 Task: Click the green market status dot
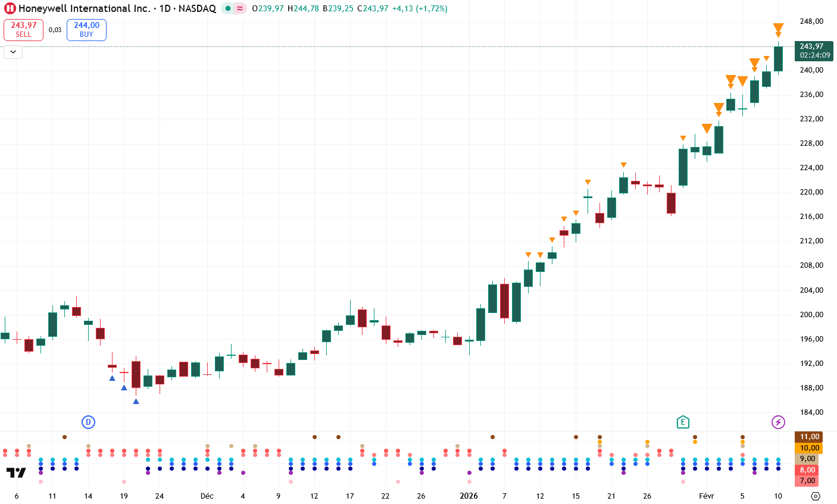pos(228,8)
